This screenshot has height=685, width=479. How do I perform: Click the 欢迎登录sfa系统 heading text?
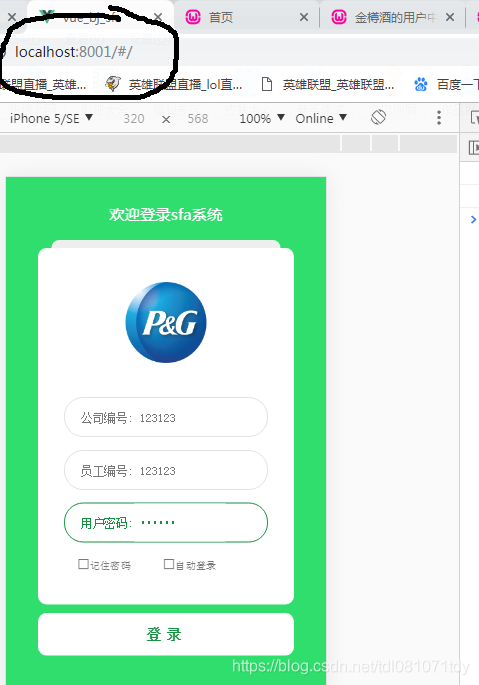point(166,214)
